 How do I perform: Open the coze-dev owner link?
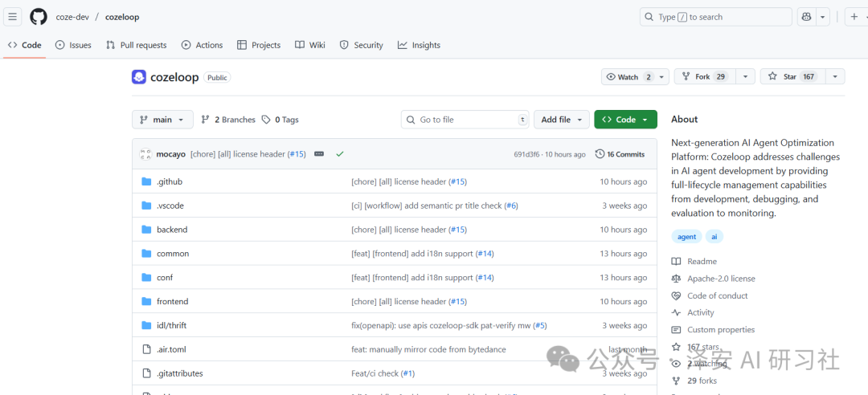(x=72, y=17)
